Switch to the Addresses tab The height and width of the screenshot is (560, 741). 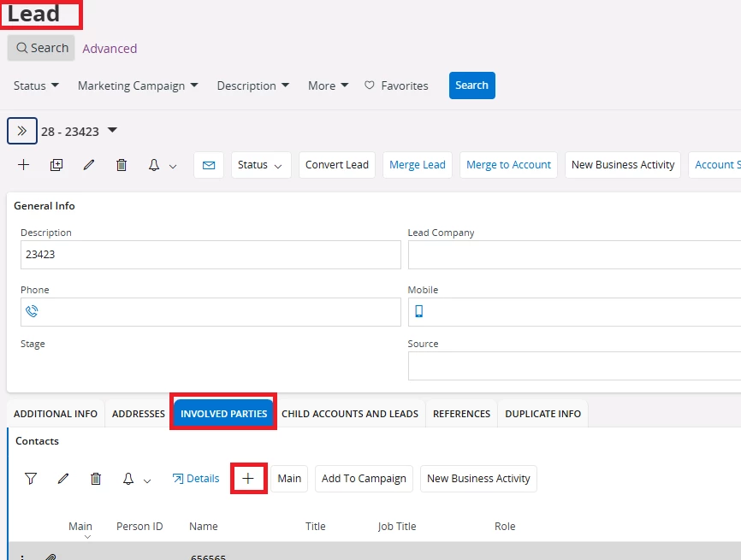[x=139, y=414]
